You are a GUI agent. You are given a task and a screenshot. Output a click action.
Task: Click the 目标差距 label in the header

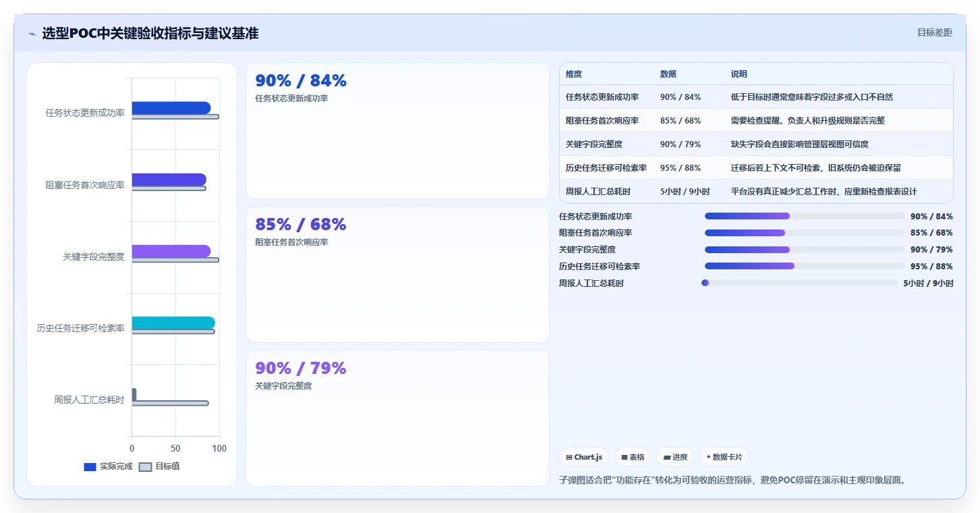click(934, 32)
